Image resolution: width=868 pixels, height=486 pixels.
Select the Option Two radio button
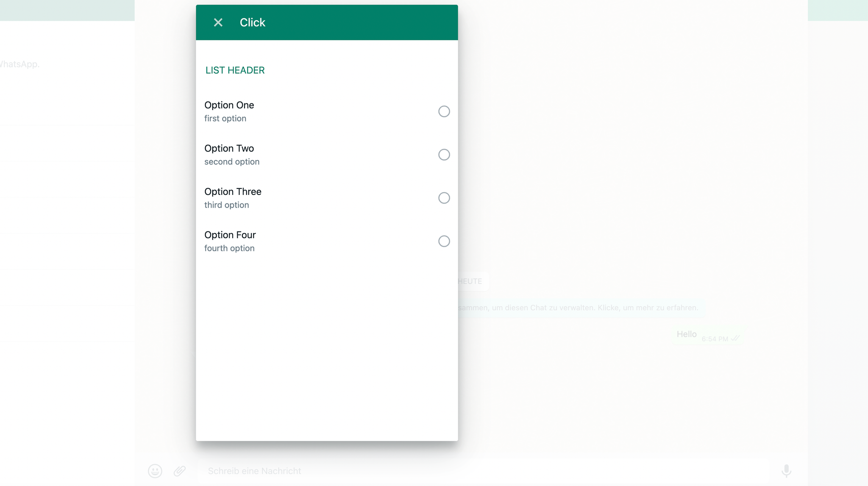pos(444,155)
